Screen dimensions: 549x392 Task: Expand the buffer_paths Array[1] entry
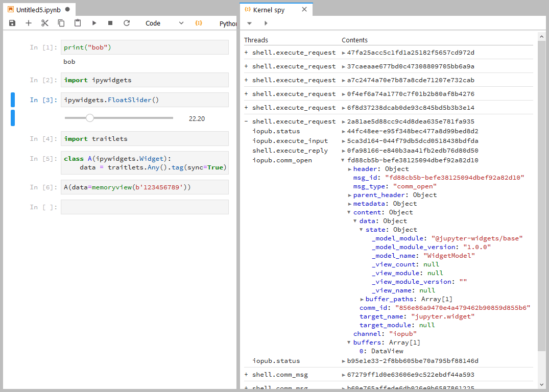point(362,299)
